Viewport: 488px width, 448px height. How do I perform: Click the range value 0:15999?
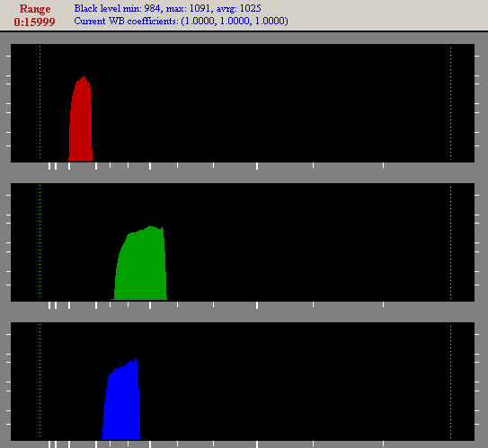(34, 22)
